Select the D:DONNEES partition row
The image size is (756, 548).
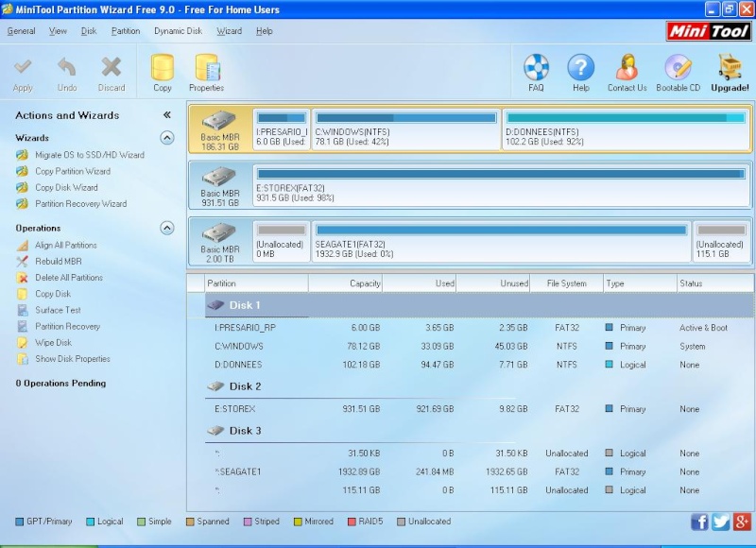(479, 365)
